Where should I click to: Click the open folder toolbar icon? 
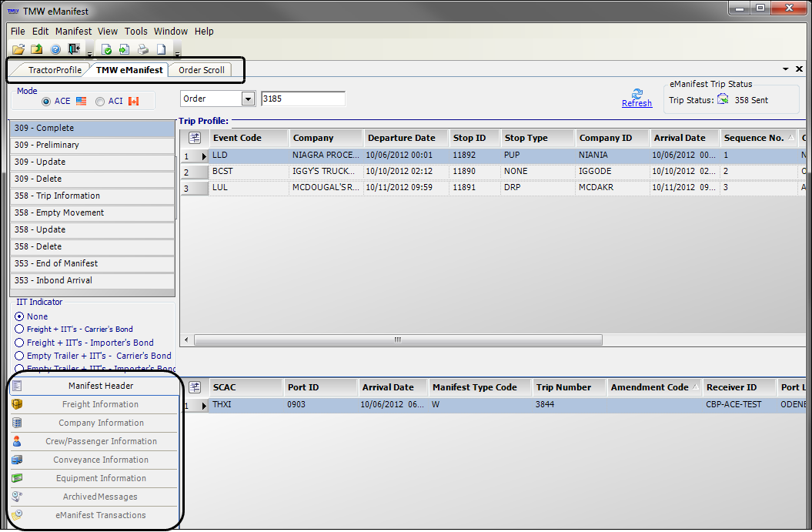(18, 50)
